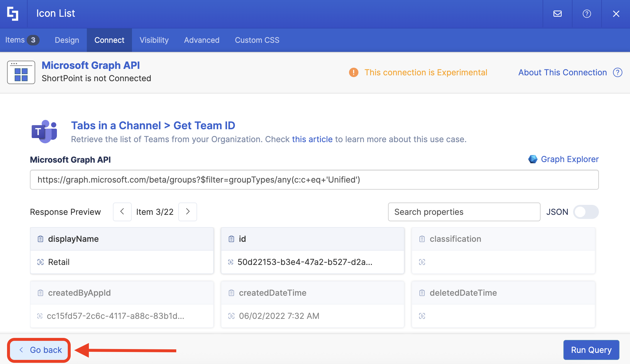
Task: Select the Custom CSS tab
Action: click(x=257, y=40)
